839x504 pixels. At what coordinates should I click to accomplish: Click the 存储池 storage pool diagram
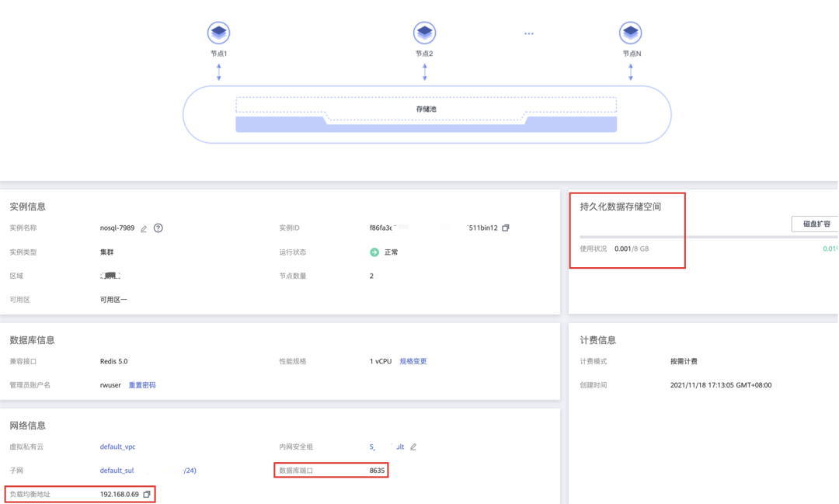[426, 114]
